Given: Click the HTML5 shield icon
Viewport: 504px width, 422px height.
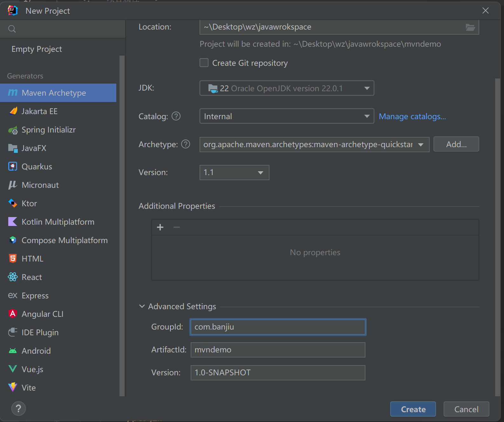Looking at the screenshot, I should (x=13, y=259).
